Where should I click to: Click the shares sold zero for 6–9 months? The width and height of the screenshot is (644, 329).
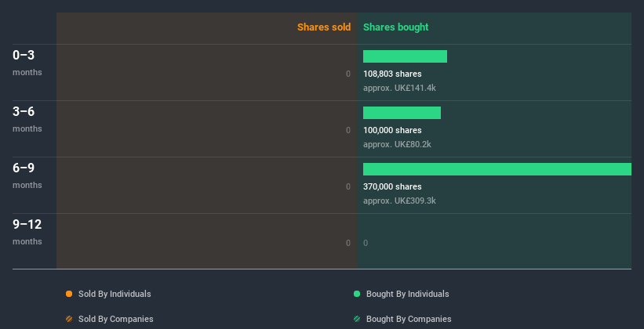click(348, 186)
